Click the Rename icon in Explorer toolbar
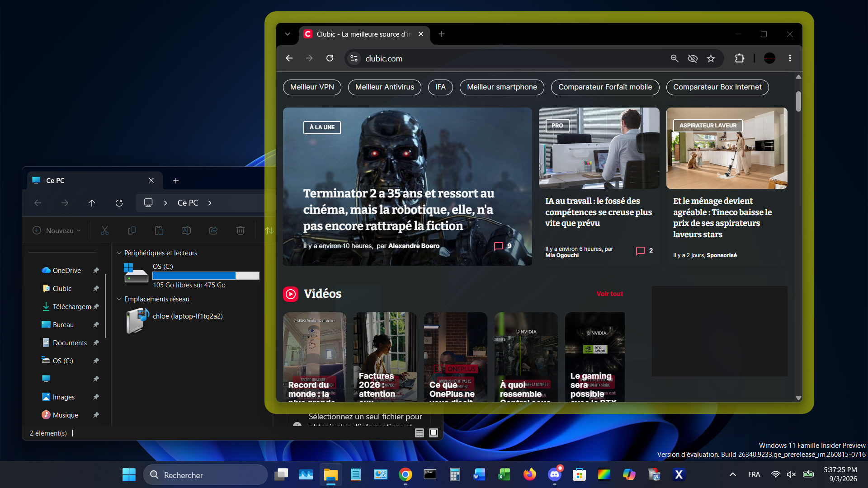Viewport: 868px width, 488px height. pos(186,230)
